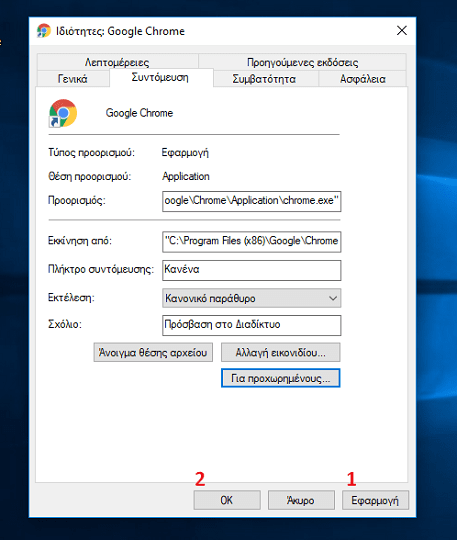Click the Αλλαγή εικονιδίου button
Viewport: 457px width, 540px height.
pos(281,352)
